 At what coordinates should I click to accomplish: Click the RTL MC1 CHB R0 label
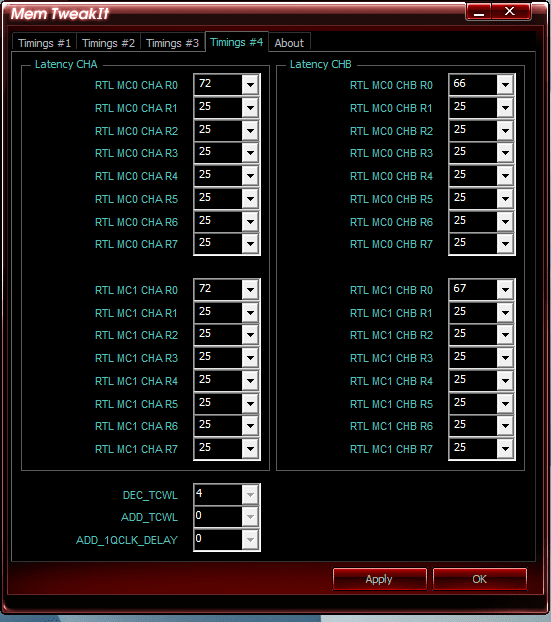point(392,290)
